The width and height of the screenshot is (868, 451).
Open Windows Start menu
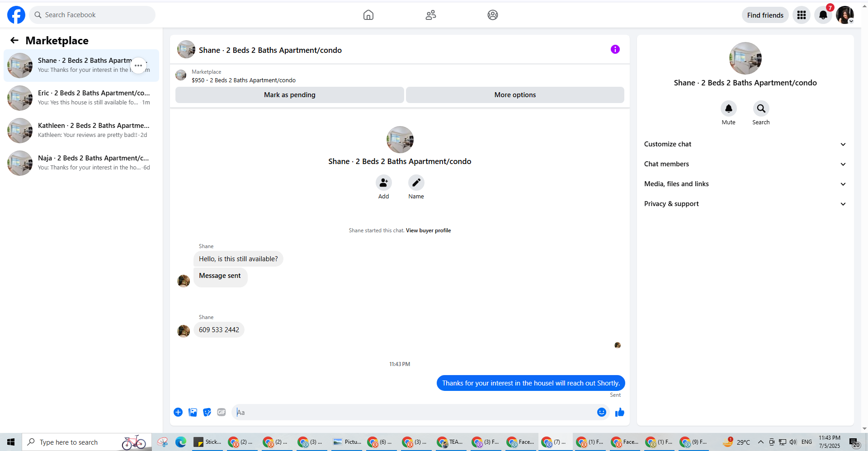(x=11, y=442)
